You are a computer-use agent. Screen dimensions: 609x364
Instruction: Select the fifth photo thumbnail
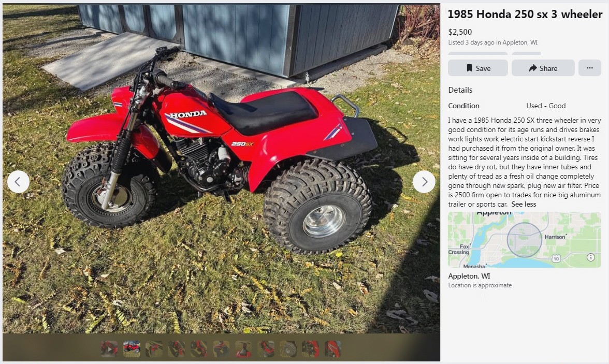tap(199, 349)
